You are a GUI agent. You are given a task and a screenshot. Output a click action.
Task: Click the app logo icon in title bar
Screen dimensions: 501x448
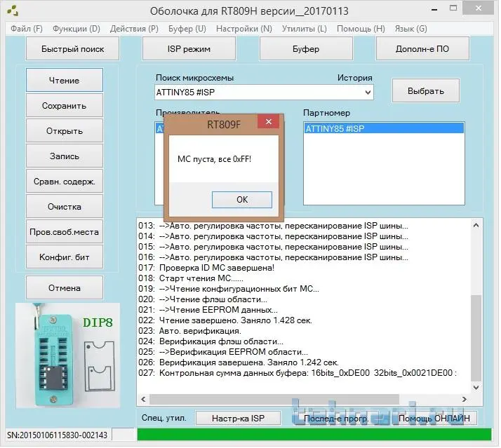(13, 11)
